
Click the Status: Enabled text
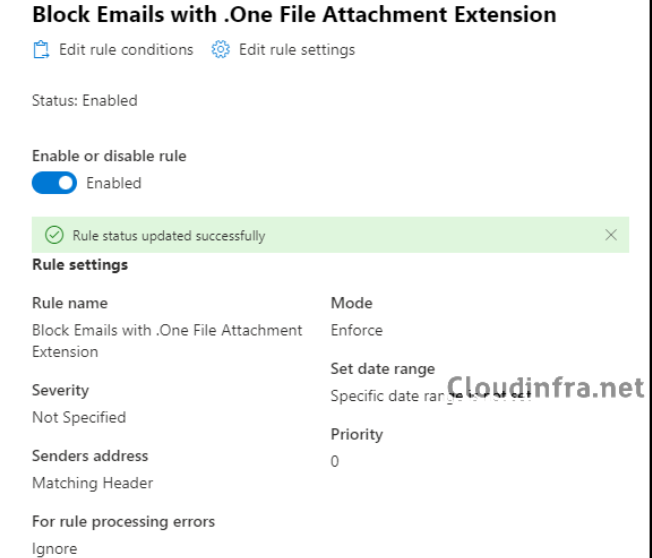click(85, 101)
